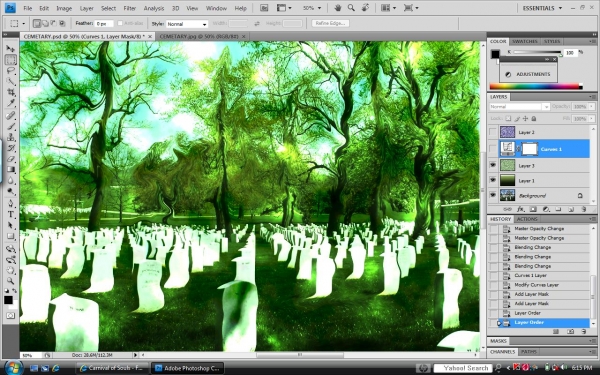Add layer mask in Layers panel

coord(533,209)
